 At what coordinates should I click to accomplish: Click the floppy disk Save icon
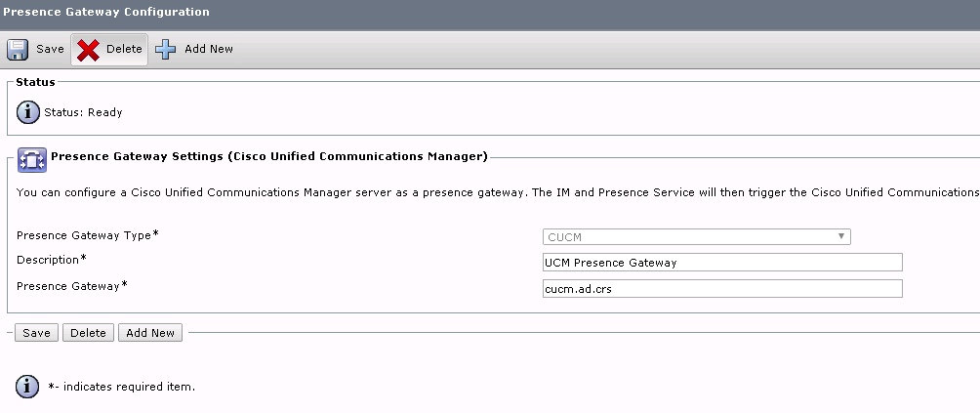tap(18, 50)
